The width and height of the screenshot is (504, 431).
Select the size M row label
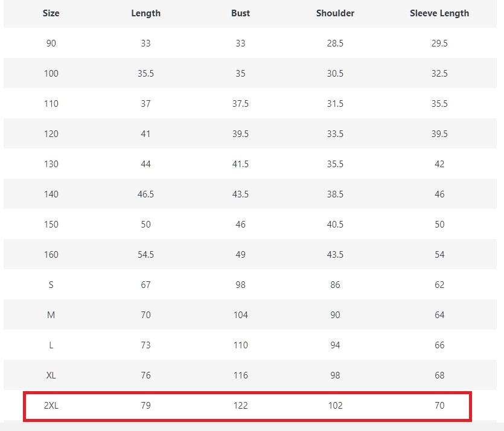[x=51, y=315]
